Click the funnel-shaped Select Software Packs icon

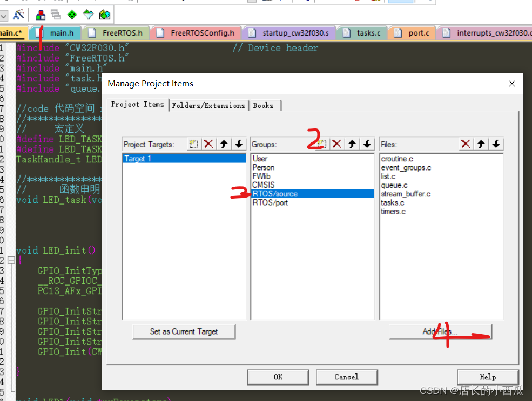tap(87, 14)
